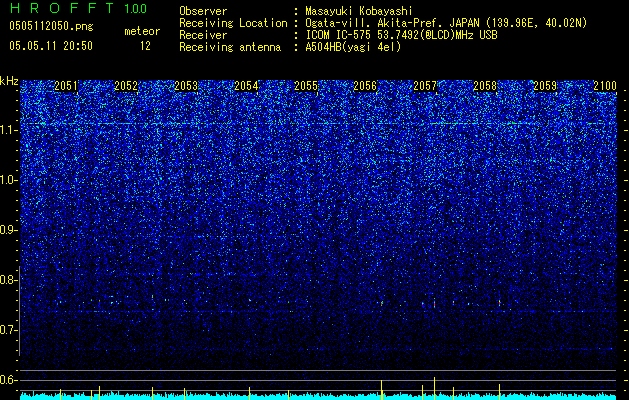Click the 0.6 kHz axis label

click(x=9, y=380)
